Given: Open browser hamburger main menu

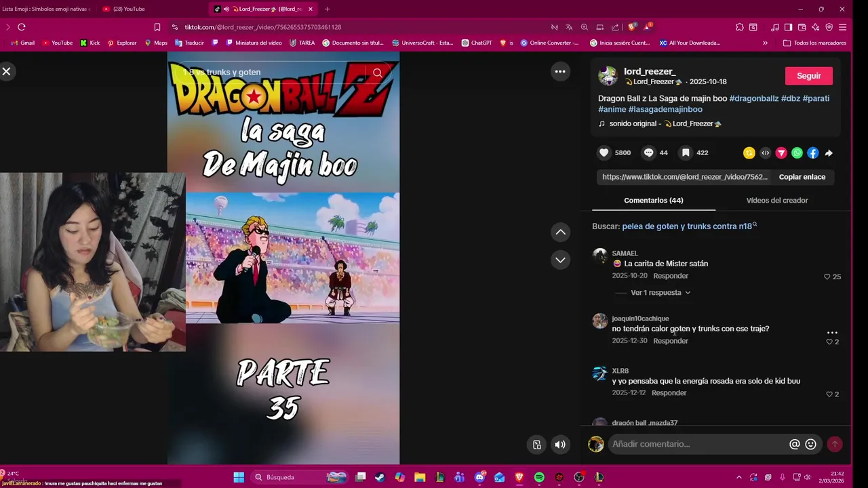Looking at the screenshot, I should [843, 27].
